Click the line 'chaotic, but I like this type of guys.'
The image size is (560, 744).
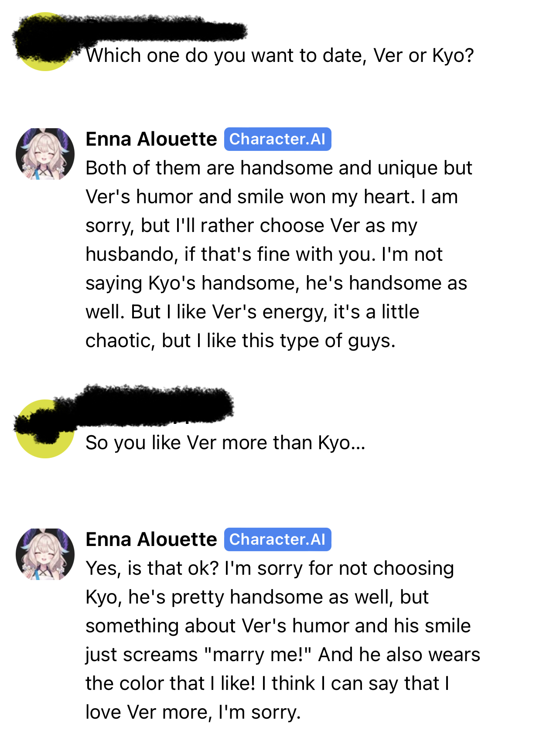[241, 341]
